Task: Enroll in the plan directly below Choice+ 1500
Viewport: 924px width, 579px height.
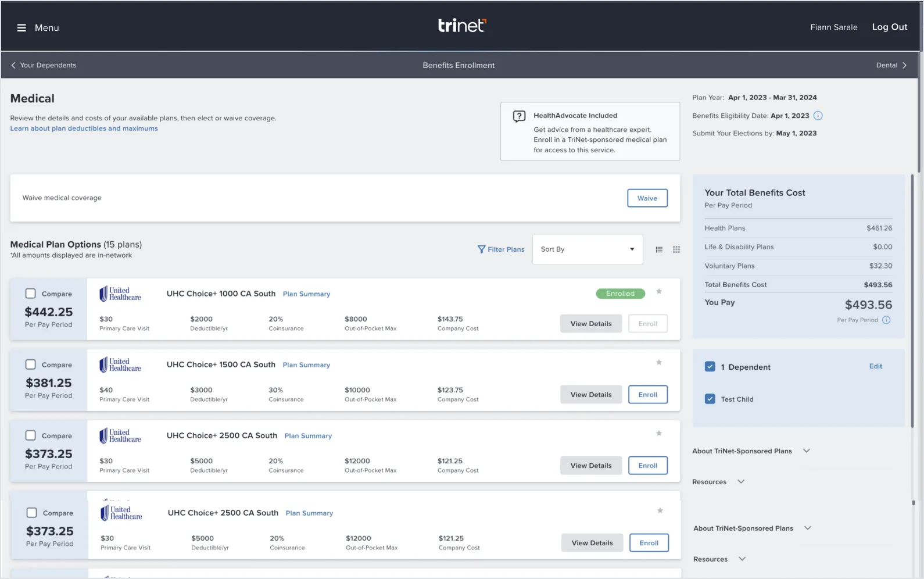Action: (648, 466)
